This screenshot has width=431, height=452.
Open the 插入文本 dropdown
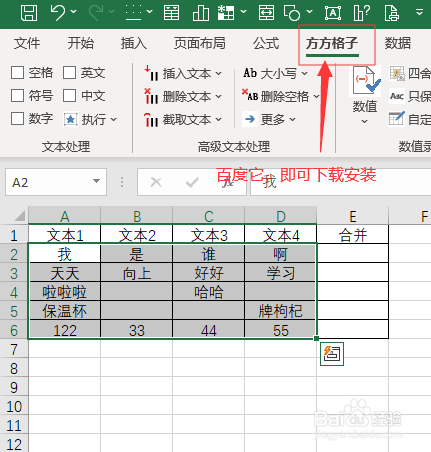[183, 74]
